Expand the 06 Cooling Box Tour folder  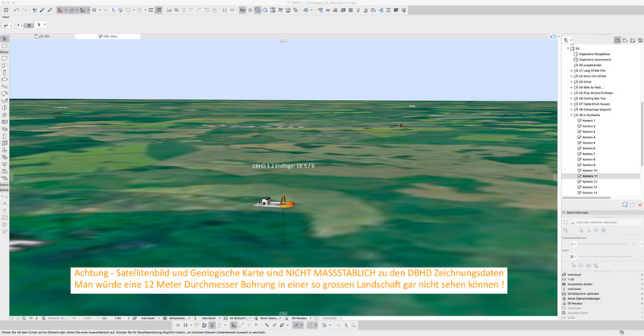[x=571, y=98]
